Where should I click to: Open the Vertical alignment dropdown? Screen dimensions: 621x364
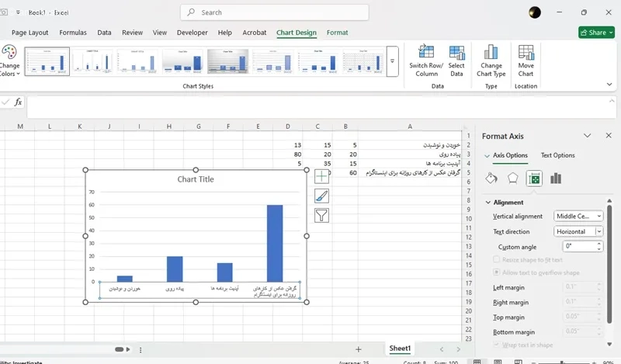[578, 216]
